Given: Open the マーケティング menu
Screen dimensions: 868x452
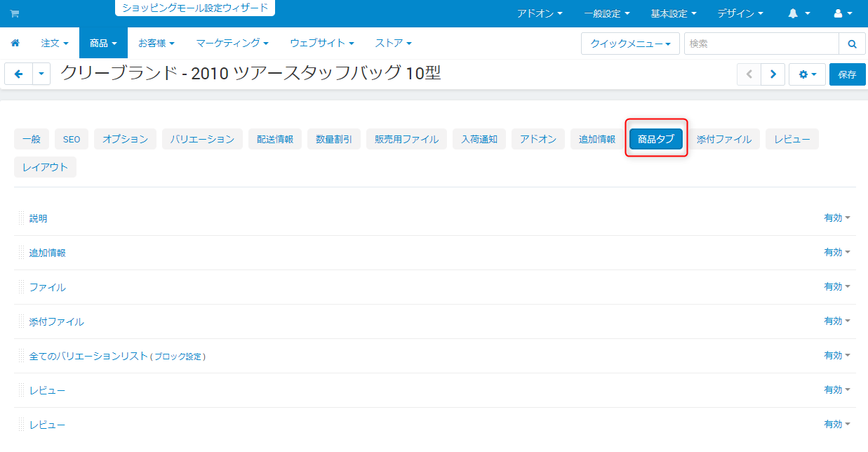Looking at the screenshot, I should point(232,43).
